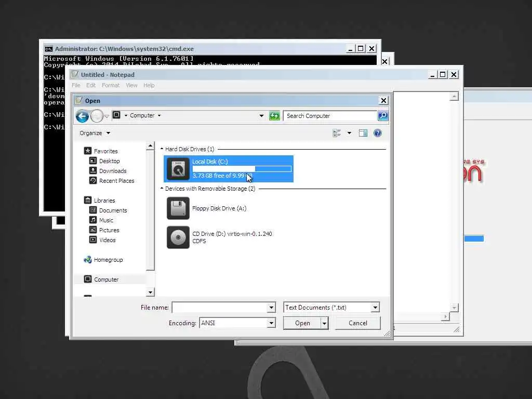Click the 'CD Drive (D:) virtio-win-0.1.240' label
Screen dimensions: 532x399
tap(232, 234)
